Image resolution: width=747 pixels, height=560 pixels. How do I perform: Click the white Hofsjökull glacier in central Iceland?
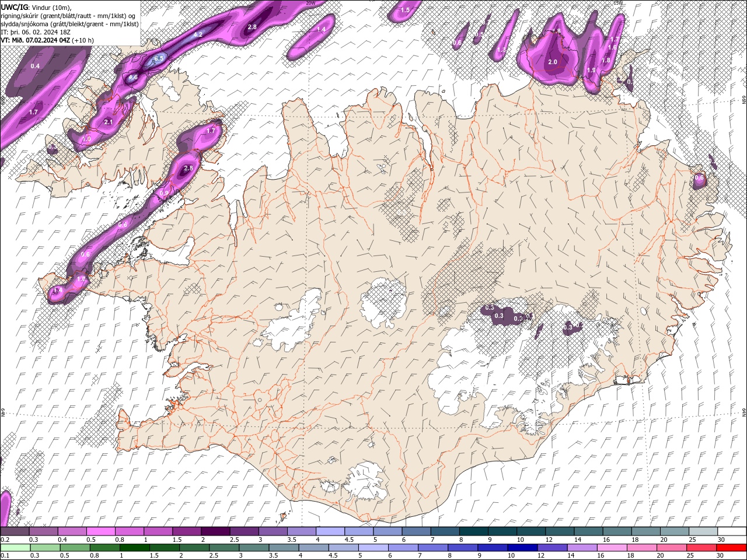pyautogui.click(x=384, y=303)
